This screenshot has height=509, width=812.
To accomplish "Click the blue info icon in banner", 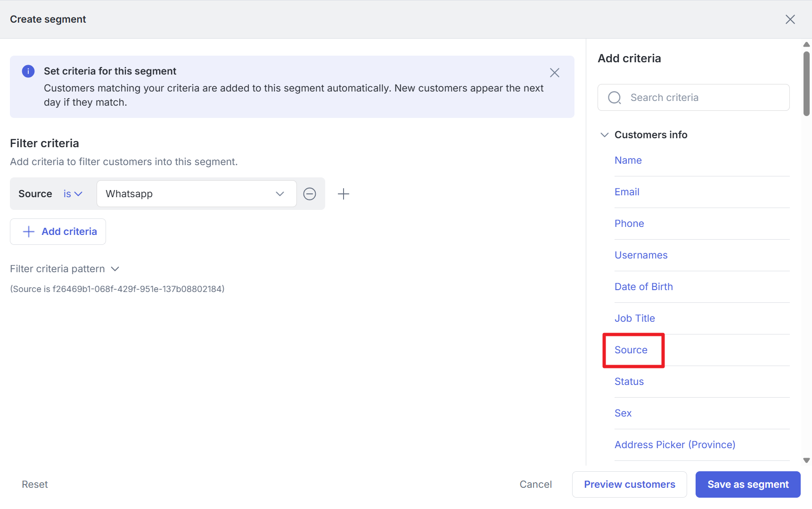I will [x=28, y=71].
